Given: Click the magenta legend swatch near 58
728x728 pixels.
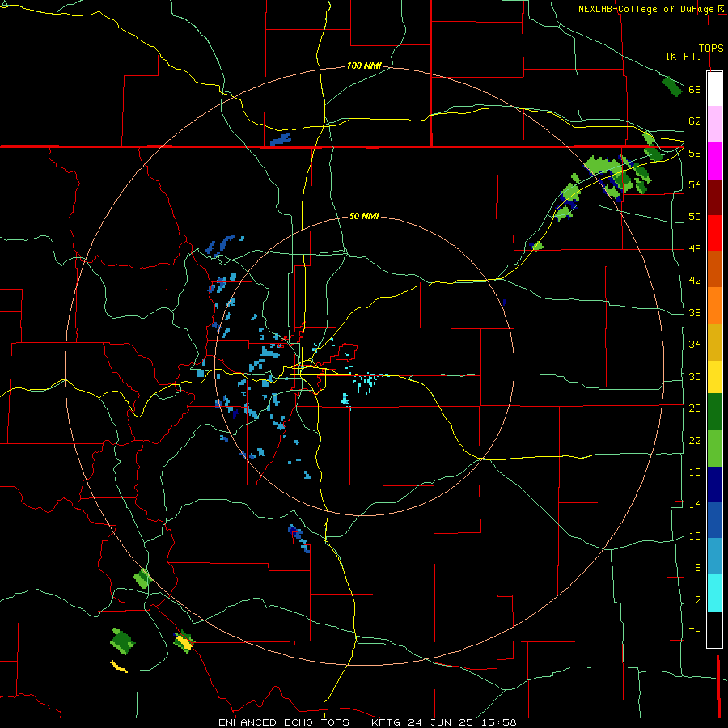Looking at the screenshot, I should pyautogui.click(x=714, y=161).
